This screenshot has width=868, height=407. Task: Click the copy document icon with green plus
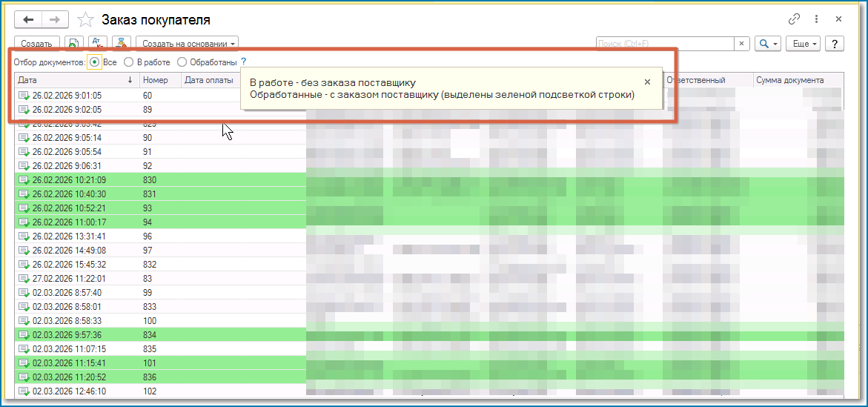click(x=74, y=44)
